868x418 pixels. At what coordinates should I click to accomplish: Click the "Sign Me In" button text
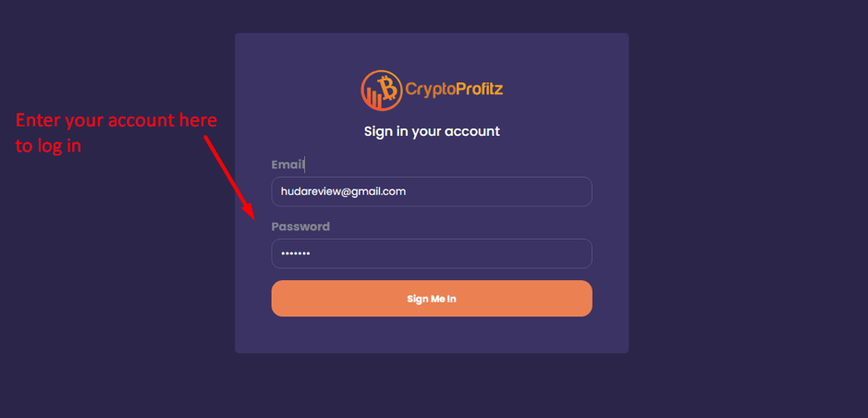pos(432,299)
